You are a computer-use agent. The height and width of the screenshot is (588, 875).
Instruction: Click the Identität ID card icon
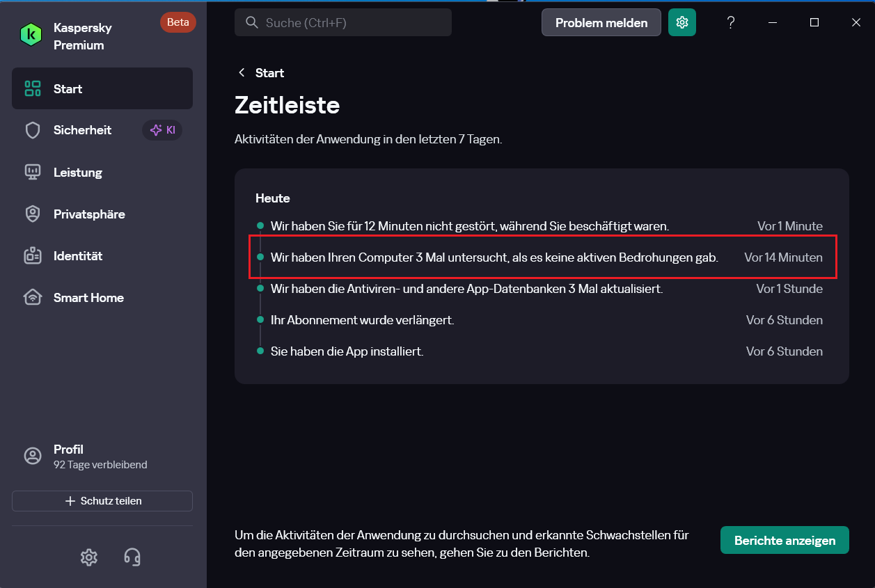33,255
